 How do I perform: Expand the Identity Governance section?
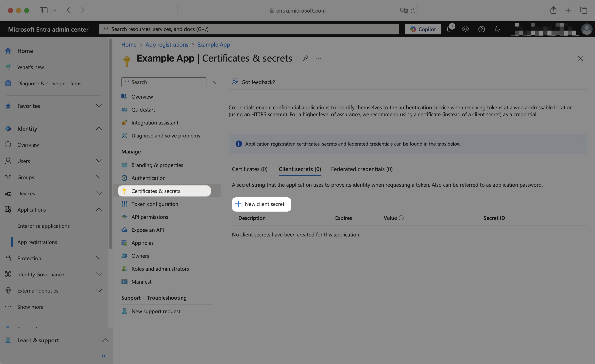[99, 274]
